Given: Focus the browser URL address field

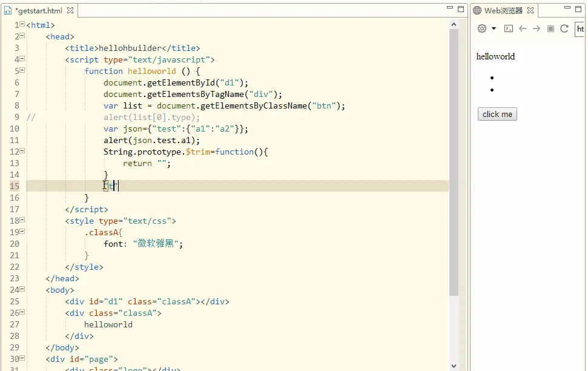Looking at the screenshot, I should click(x=581, y=29).
